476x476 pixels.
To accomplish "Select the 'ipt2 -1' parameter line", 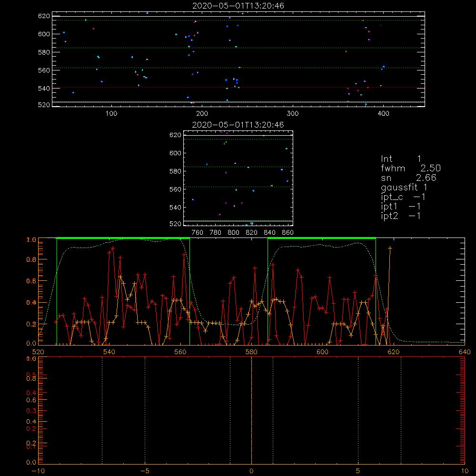I will tap(401, 216).
